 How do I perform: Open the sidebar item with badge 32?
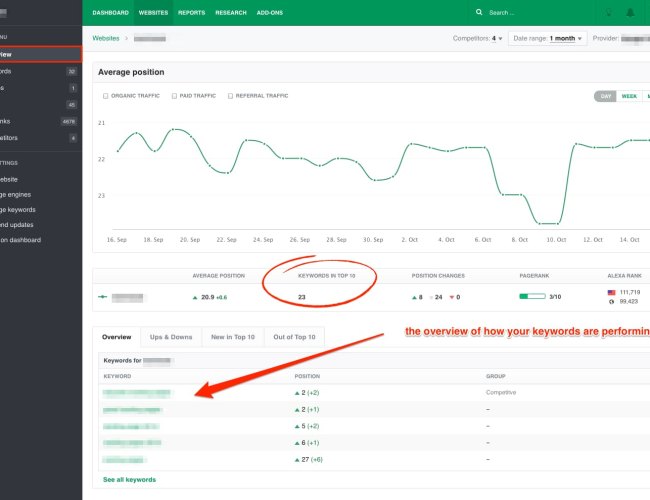(x=41, y=71)
